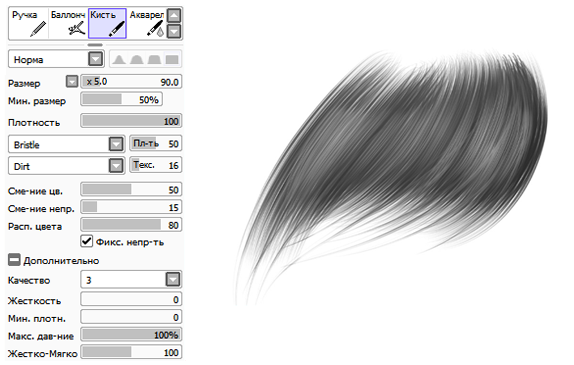Select the Кисть brush tool

point(107,24)
